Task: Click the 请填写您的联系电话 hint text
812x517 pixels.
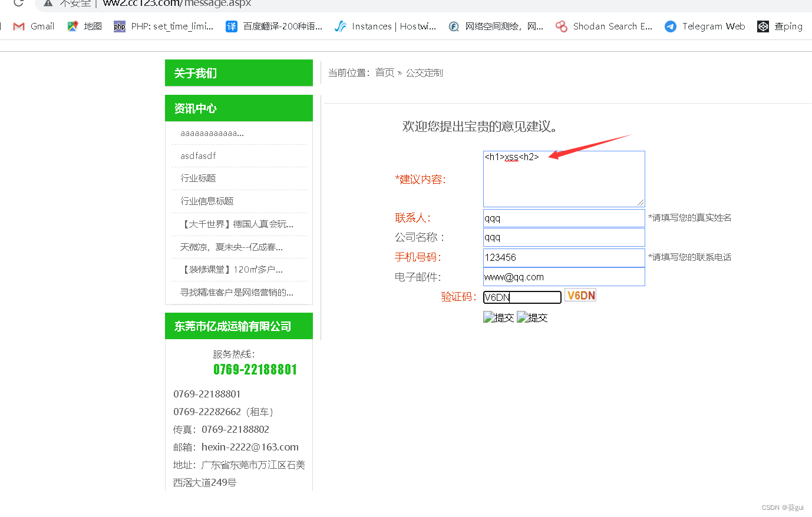Action: (690, 257)
